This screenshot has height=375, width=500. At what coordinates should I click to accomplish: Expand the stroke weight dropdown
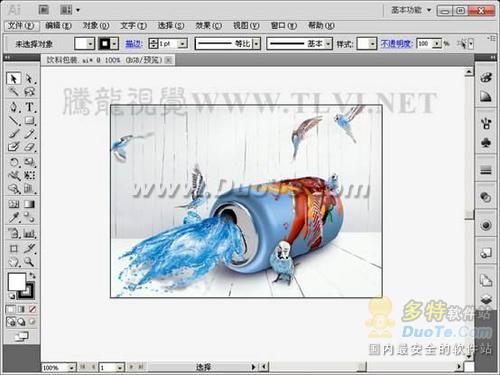click(182, 44)
